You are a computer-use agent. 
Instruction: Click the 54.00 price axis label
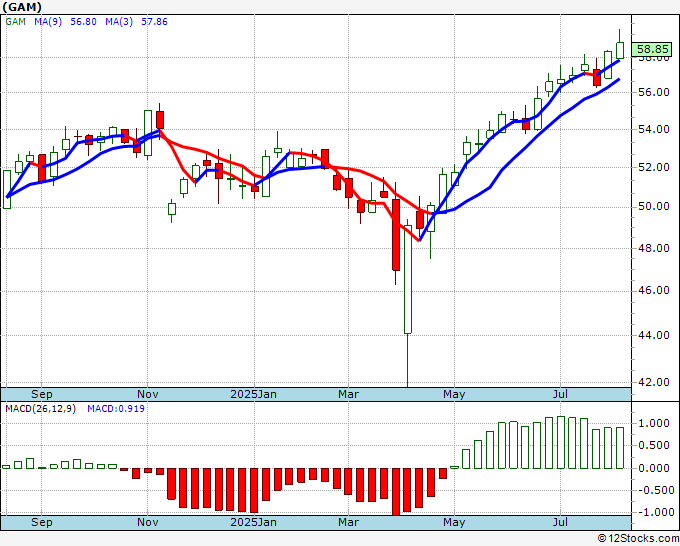tap(654, 129)
